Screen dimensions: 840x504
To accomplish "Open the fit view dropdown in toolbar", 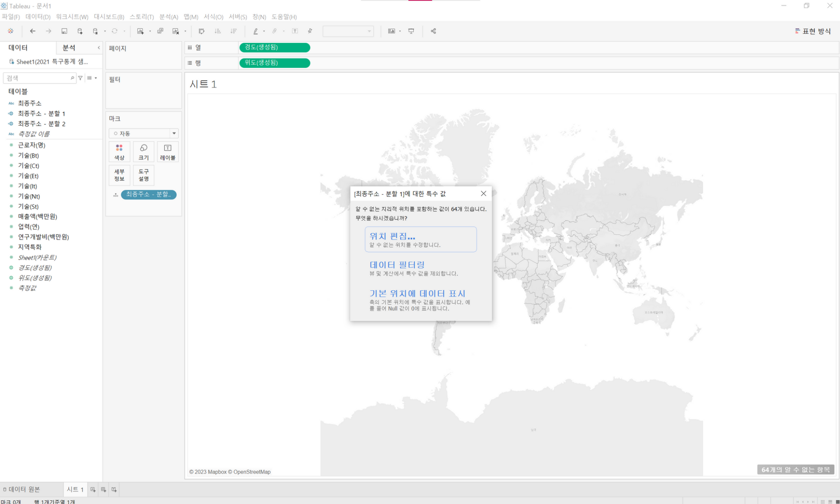I will (348, 31).
